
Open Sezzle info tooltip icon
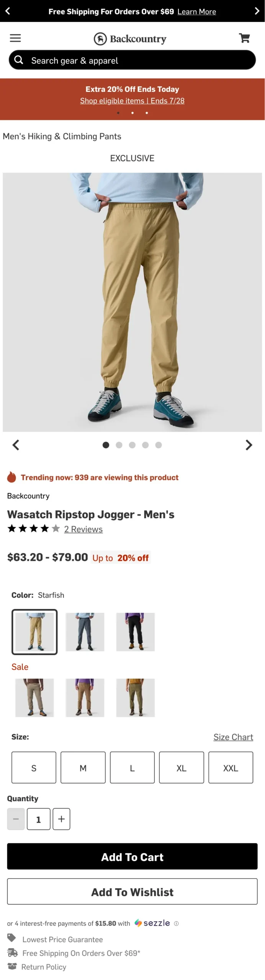pos(176,923)
